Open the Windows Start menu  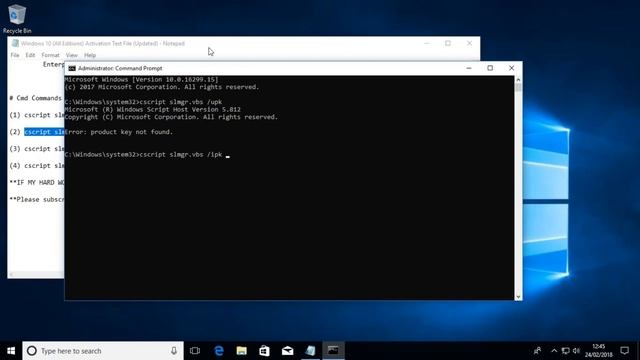tap(11, 351)
